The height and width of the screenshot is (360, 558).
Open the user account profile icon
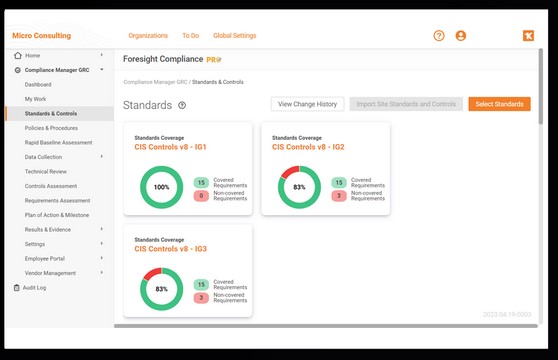click(461, 36)
